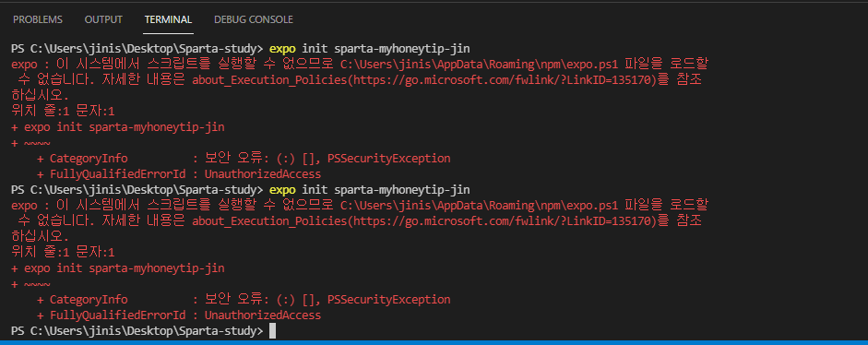Screen dimensions: 868x345
Task: Select the TERMINAL tab
Action: [168, 19]
